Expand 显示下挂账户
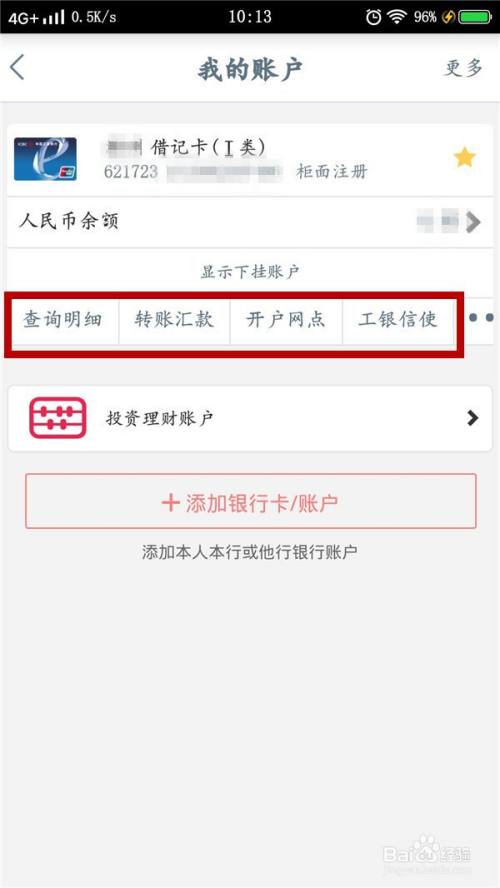The width and height of the screenshot is (500, 888). coord(250,271)
